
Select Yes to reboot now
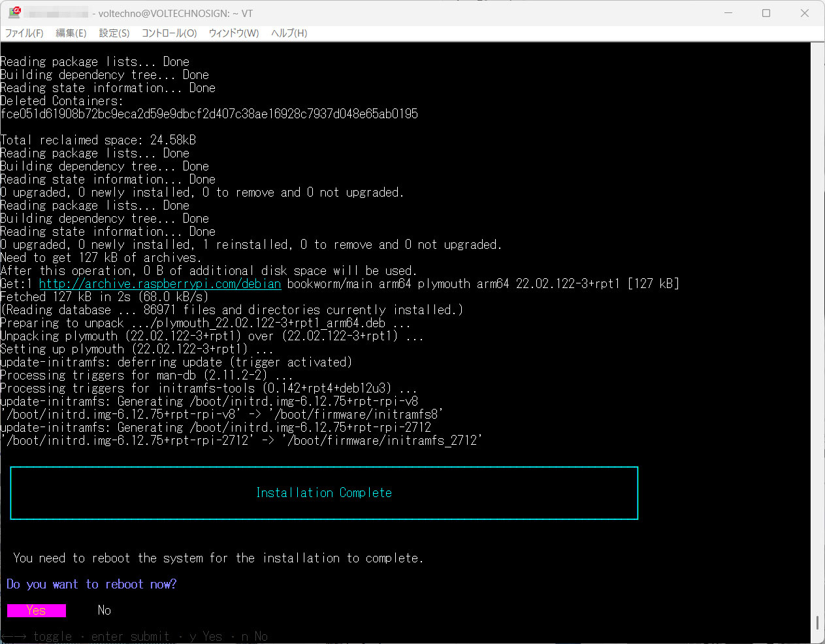[37, 611]
